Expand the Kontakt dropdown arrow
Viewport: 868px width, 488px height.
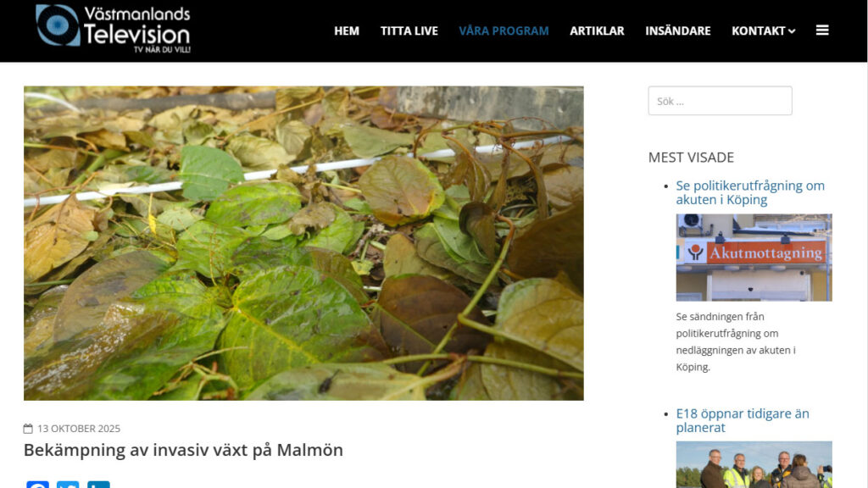click(x=792, y=31)
